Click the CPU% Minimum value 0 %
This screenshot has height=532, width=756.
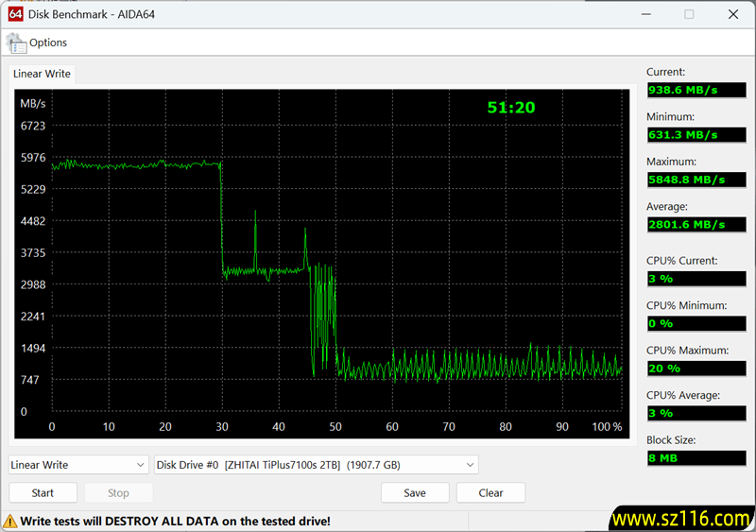click(x=696, y=323)
